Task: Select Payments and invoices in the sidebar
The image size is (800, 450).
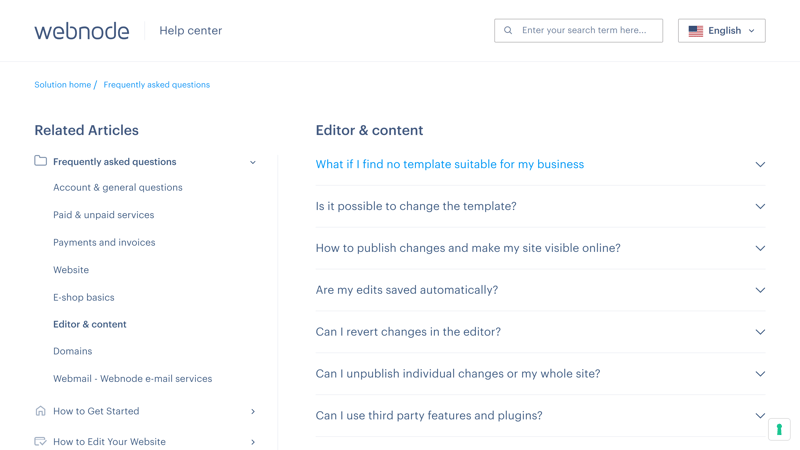Action: coord(104,242)
